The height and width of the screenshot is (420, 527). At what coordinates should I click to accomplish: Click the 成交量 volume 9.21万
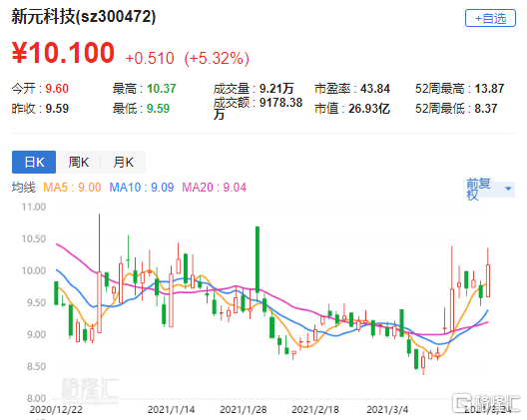coord(276,89)
